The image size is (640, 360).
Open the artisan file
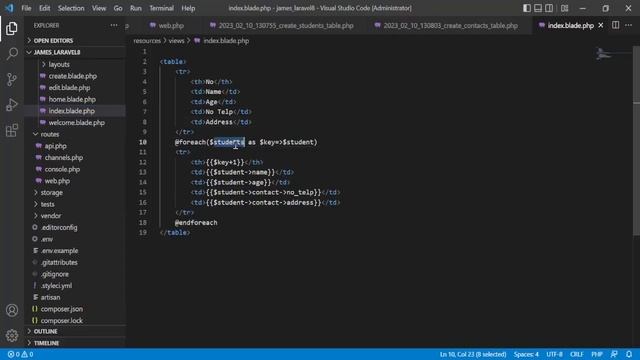[50, 298]
